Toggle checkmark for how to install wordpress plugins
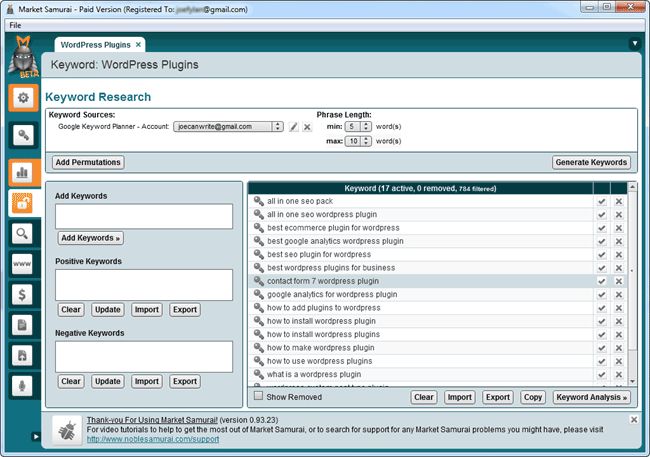This screenshot has height=457, width=650. pyautogui.click(x=601, y=335)
